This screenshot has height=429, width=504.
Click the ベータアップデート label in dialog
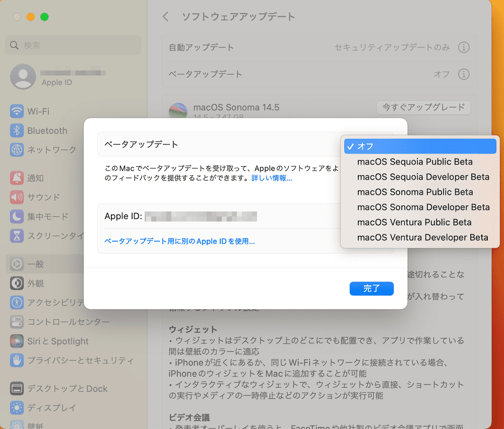pos(141,145)
